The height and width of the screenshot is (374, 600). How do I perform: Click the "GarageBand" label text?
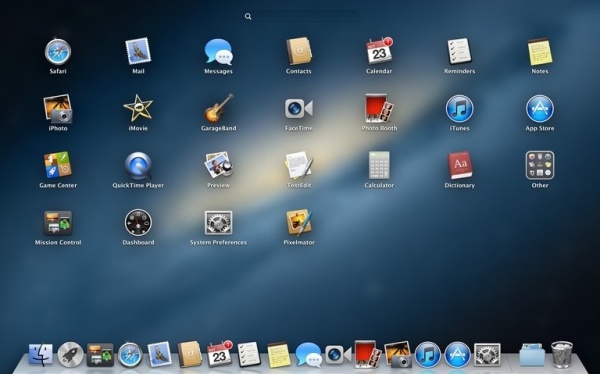click(x=218, y=128)
